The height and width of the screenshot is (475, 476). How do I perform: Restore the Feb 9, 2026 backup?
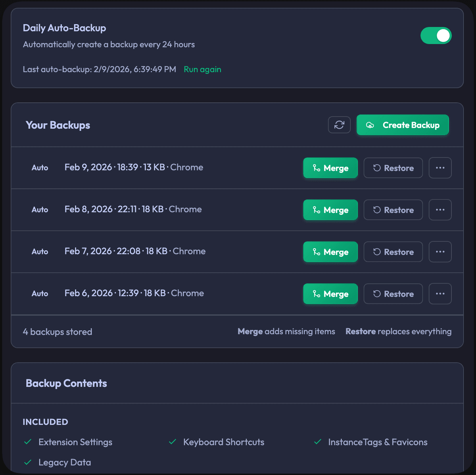click(393, 168)
